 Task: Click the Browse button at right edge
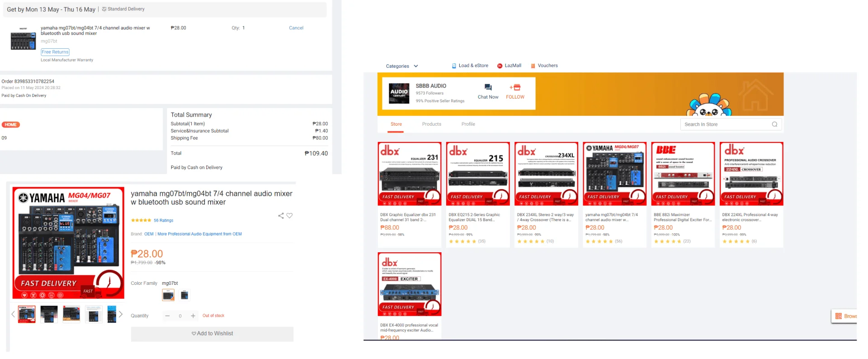[x=844, y=316]
